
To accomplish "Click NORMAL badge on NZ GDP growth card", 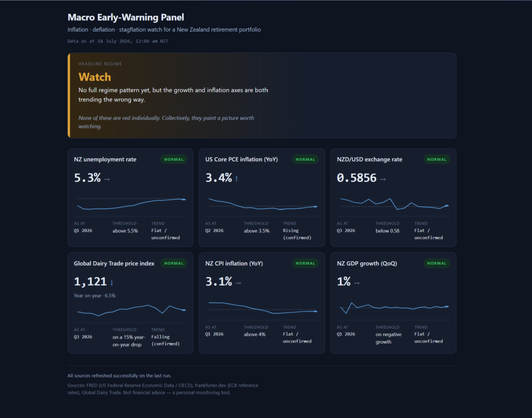I will click(436, 263).
